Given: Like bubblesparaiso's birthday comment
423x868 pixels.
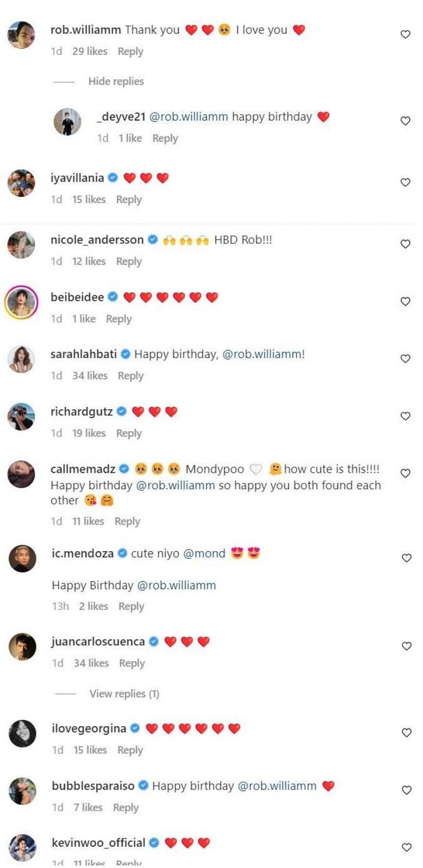Looking at the screenshot, I should 406,790.
